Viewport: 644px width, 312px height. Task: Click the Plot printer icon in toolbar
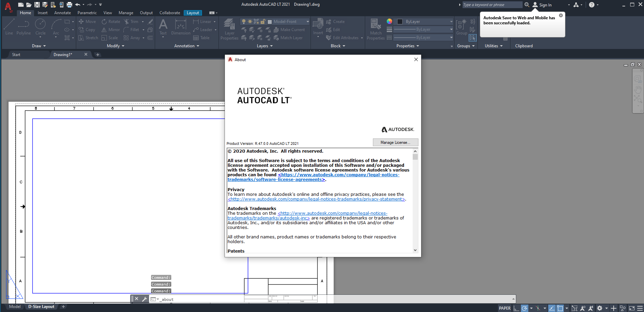69,5
